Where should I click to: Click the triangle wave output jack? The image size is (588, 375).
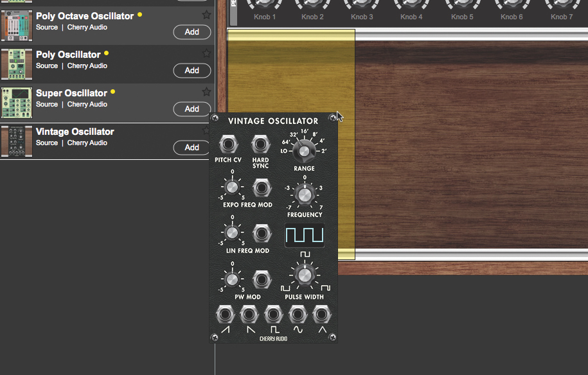coord(322,314)
